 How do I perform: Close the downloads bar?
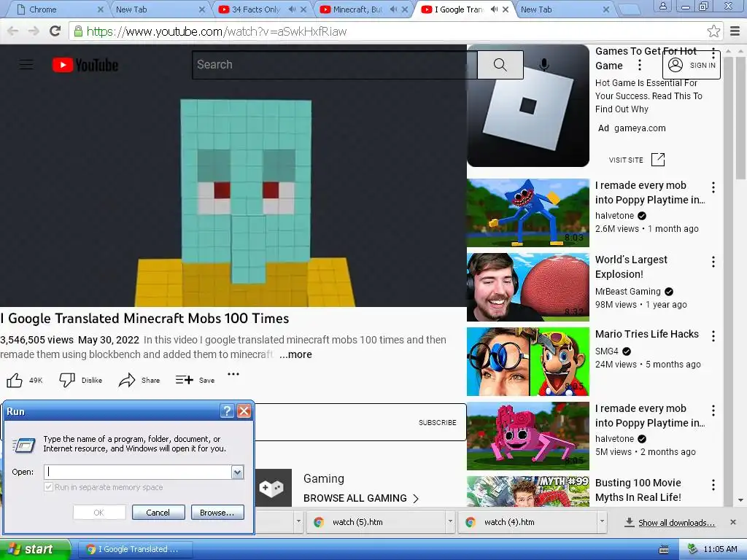click(733, 522)
